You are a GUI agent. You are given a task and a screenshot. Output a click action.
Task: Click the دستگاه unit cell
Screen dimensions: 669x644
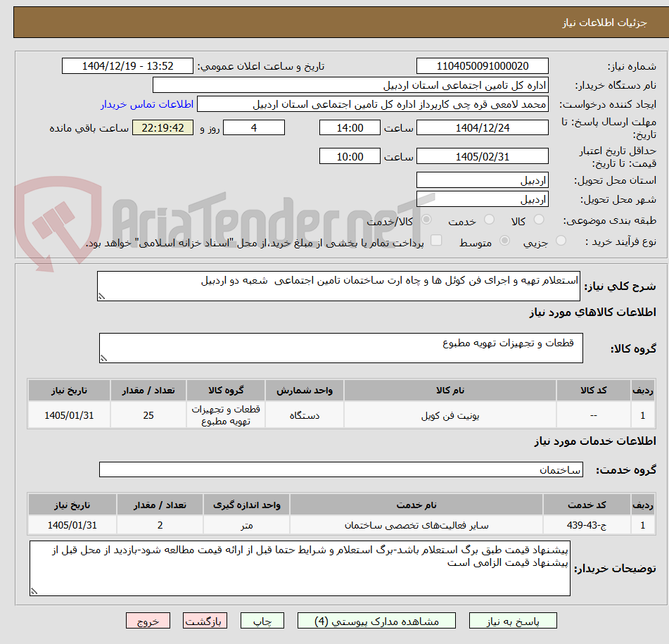pyautogui.click(x=304, y=415)
